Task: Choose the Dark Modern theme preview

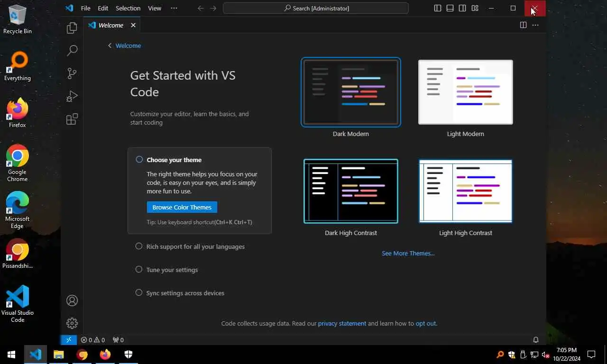Action: (351, 92)
